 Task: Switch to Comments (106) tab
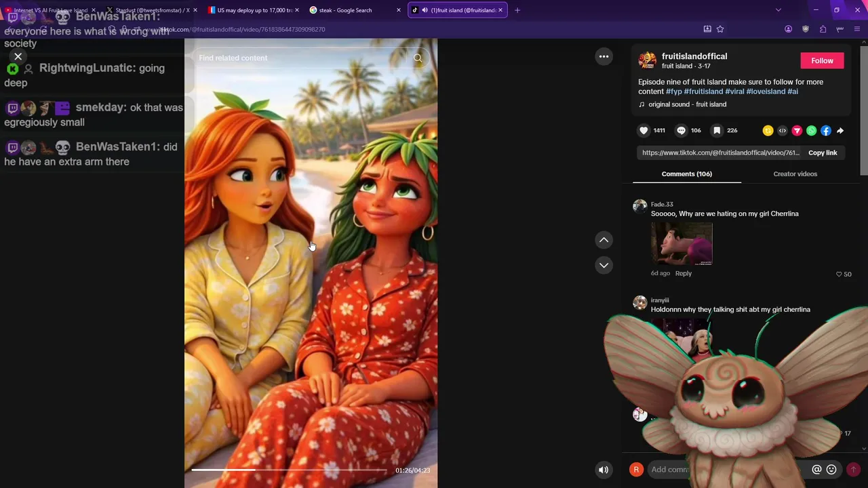pos(687,174)
